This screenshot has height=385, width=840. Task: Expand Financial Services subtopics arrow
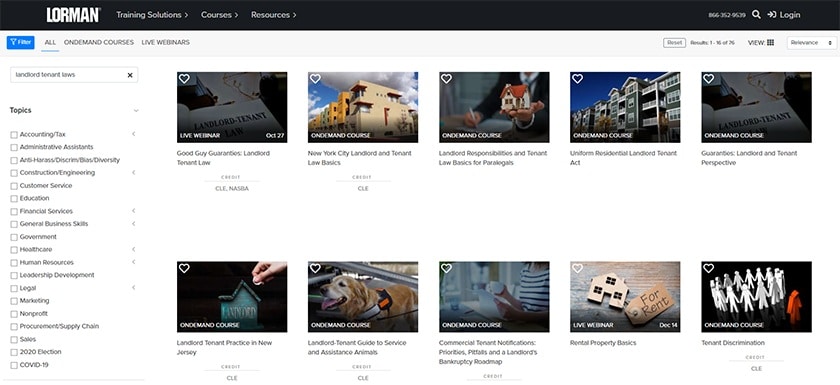133,210
